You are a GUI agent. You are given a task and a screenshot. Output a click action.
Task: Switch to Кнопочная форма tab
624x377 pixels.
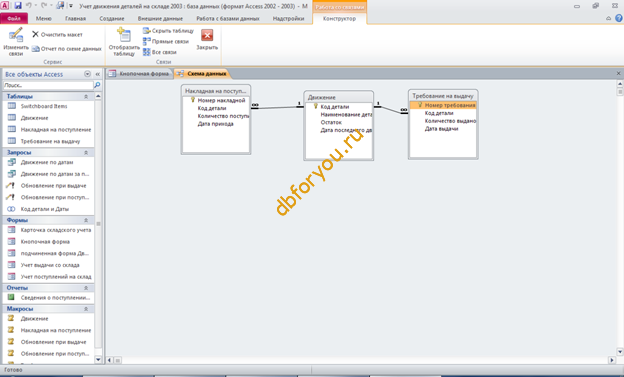[139, 74]
